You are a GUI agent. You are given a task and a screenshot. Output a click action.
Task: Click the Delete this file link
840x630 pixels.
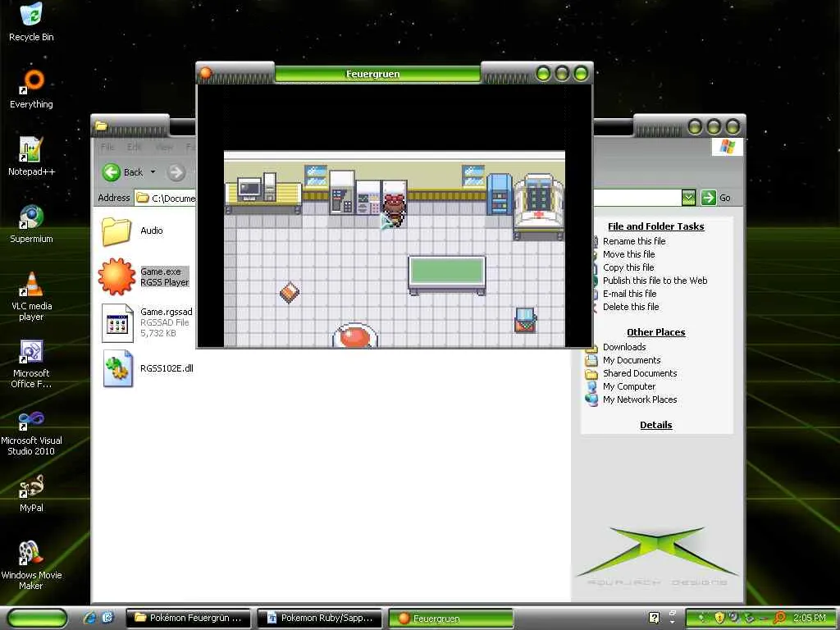[x=631, y=307]
